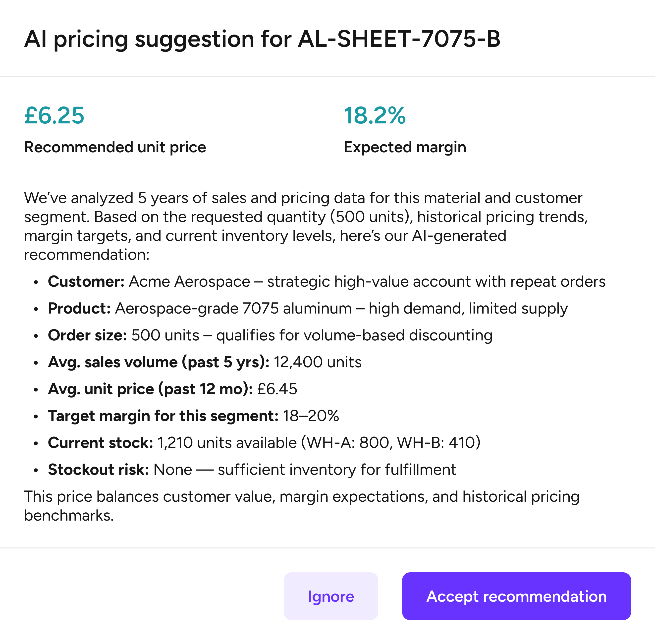This screenshot has width=655, height=644.
Task: Click the £6.25 recommended price value
Action: coord(54,115)
